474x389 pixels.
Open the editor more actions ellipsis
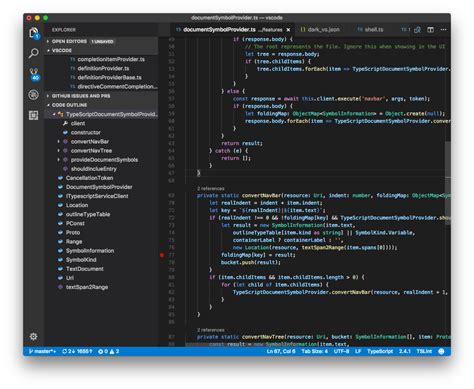[x=443, y=30]
